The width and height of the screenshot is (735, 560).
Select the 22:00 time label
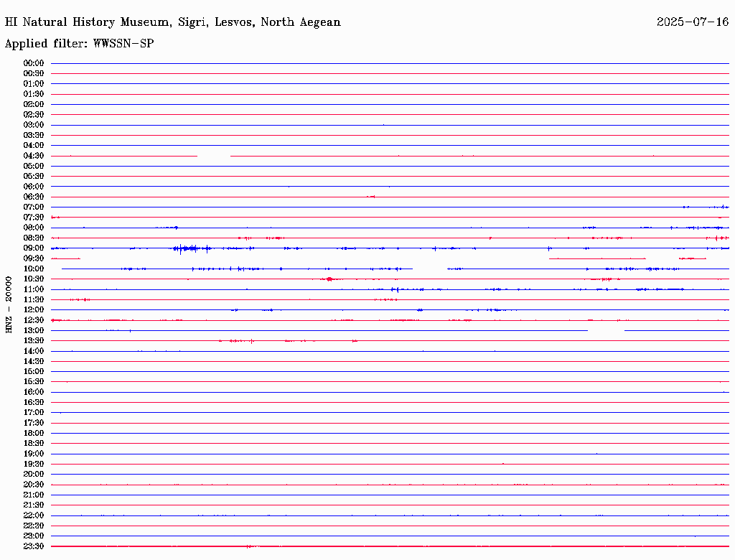click(34, 515)
